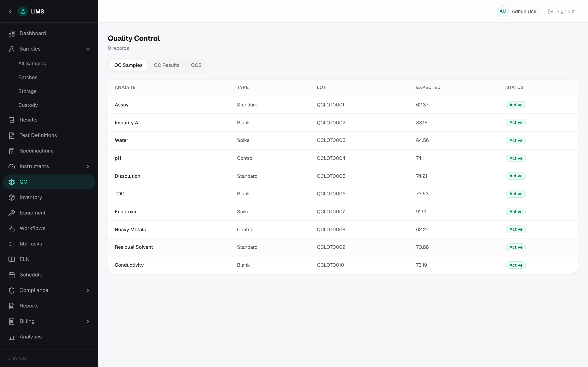Switch to the OOS tab
The height and width of the screenshot is (367, 588).
click(x=196, y=65)
